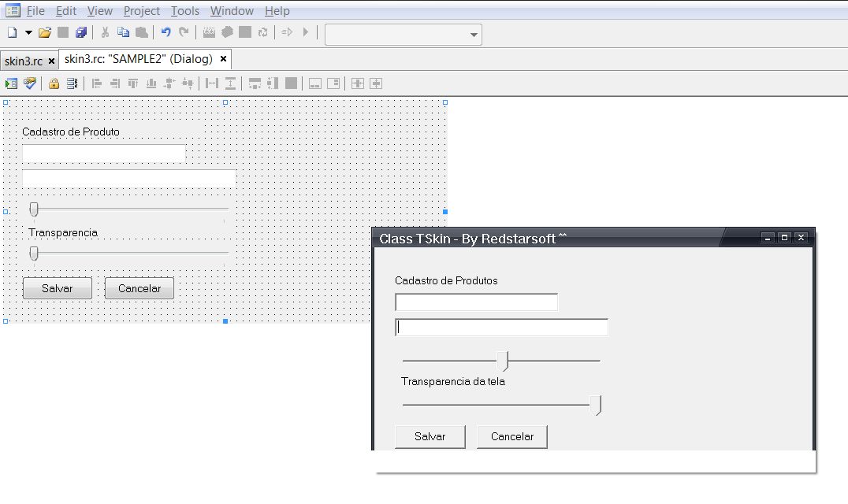This screenshot has height=504, width=848.
Task: Click the Make same height icon
Action: tap(273, 83)
